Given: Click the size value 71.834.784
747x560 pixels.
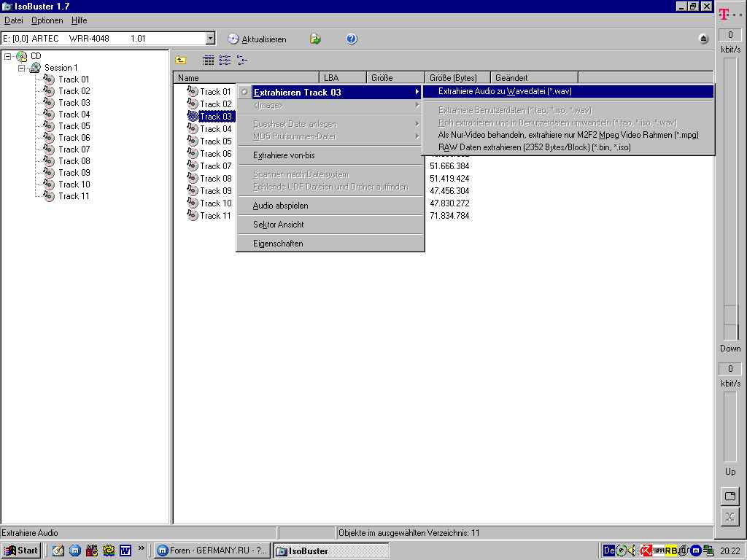Looking at the screenshot, I should click(x=449, y=216).
